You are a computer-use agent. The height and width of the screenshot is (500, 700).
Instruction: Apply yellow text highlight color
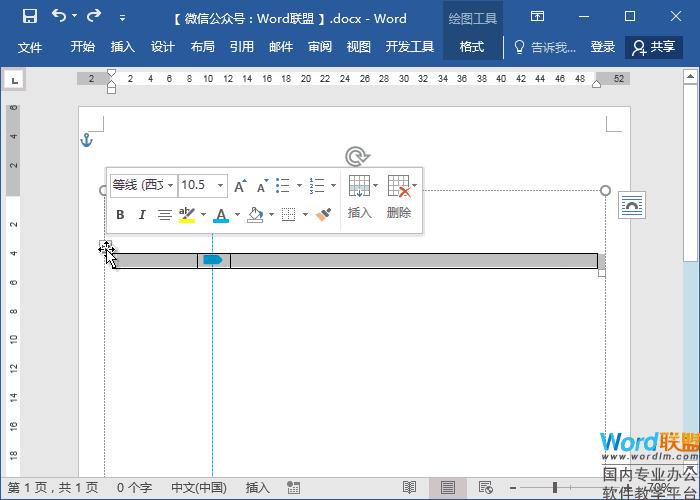187,215
